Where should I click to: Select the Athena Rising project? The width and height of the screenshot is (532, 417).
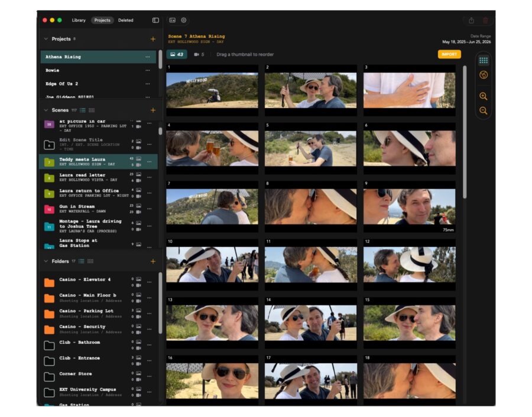pos(98,57)
